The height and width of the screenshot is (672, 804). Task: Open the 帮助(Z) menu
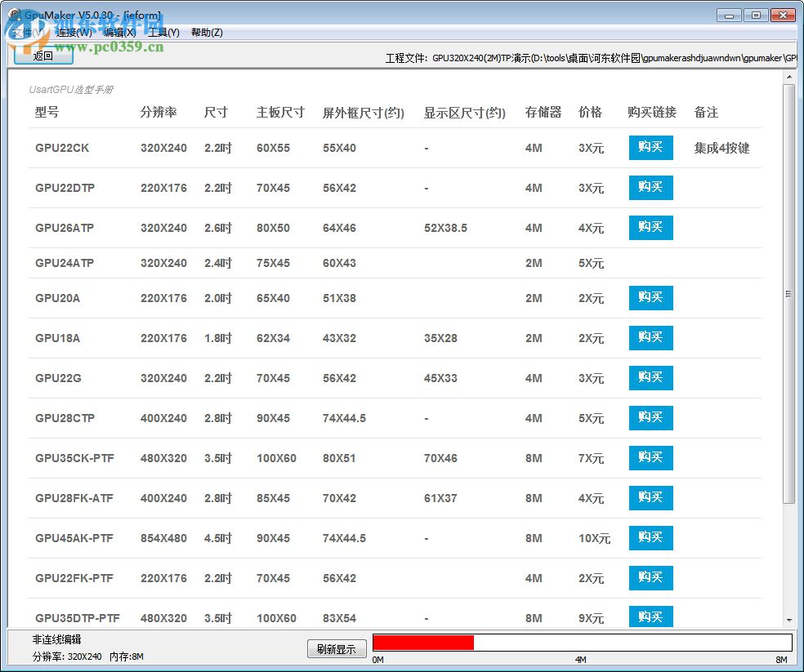[x=206, y=32]
